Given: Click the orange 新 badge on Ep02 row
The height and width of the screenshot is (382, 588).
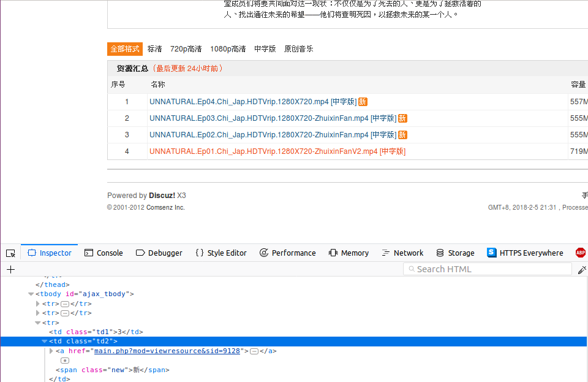Looking at the screenshot, I should pyautogui.click(x=402, y=135).
